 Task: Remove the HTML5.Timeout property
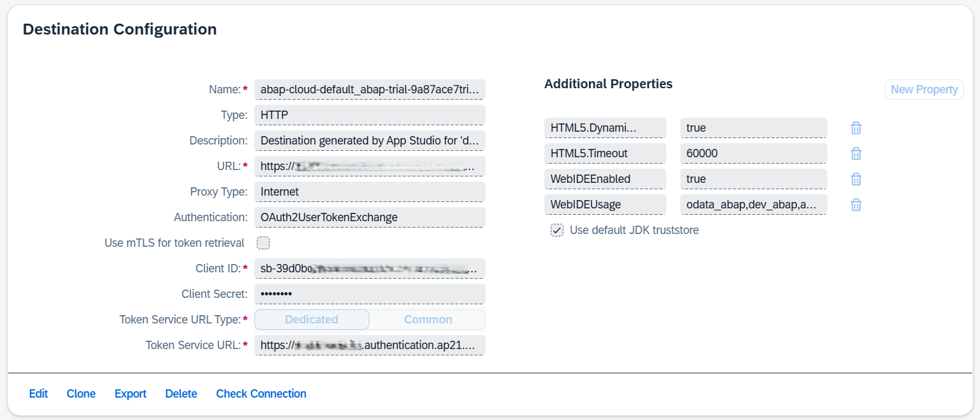coord(855,153)
